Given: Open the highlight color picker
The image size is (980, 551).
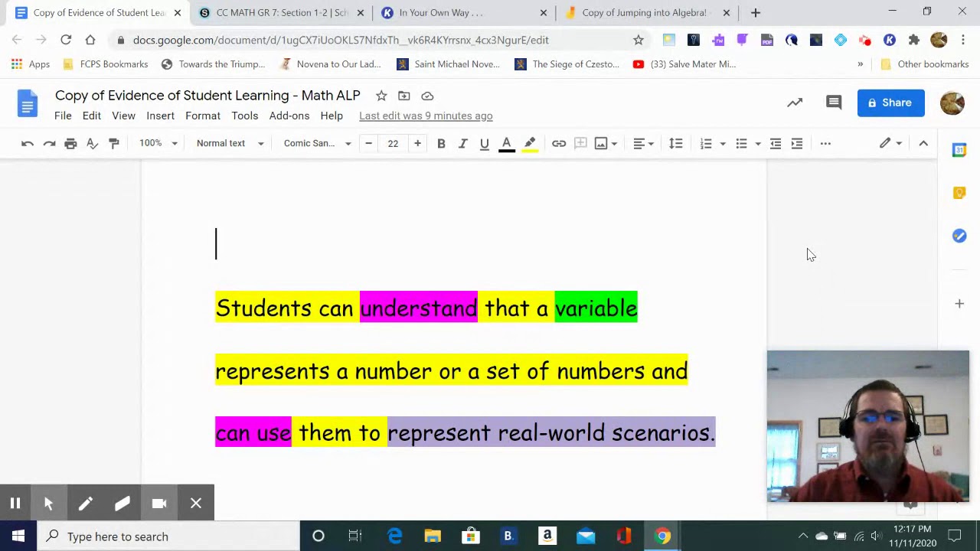Looking at the screenshot, I should coord(530,143).
